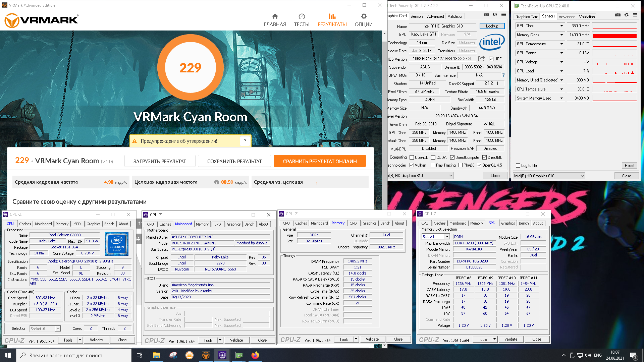Expand the GPU Load sensor dropdown

pos(561,71)
